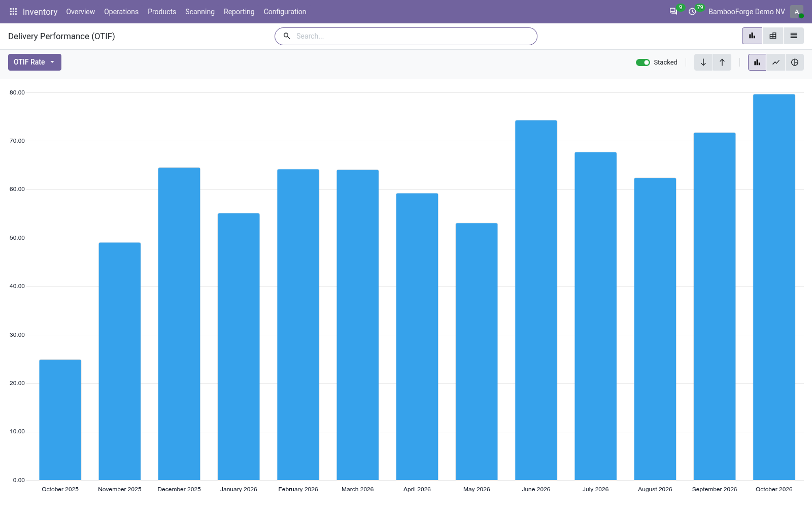
Task: Toggle the Stacked switch off
Action: click(643, 62)
